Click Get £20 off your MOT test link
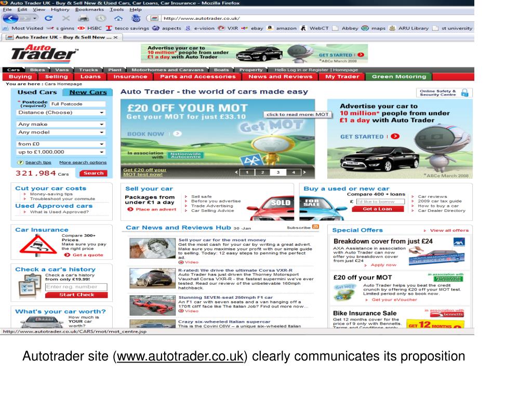This screenshot has width=532, height=399. 144,172
